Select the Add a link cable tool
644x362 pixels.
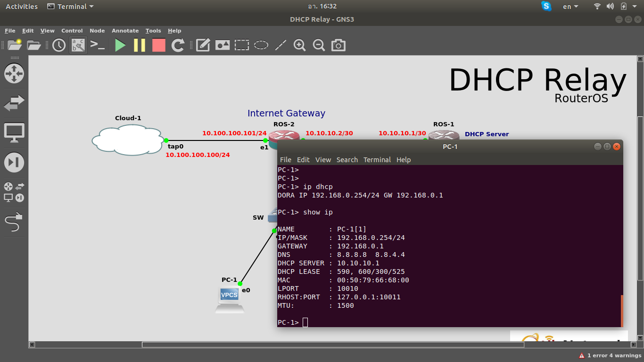click(x=13, y=222)
